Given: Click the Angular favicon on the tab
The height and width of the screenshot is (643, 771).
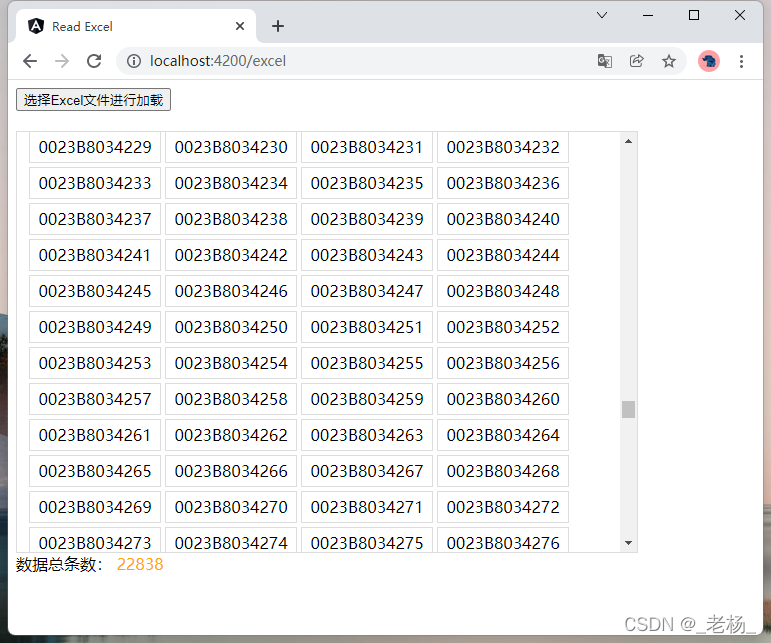Looking at the screenshot, I should coord(36,26).
